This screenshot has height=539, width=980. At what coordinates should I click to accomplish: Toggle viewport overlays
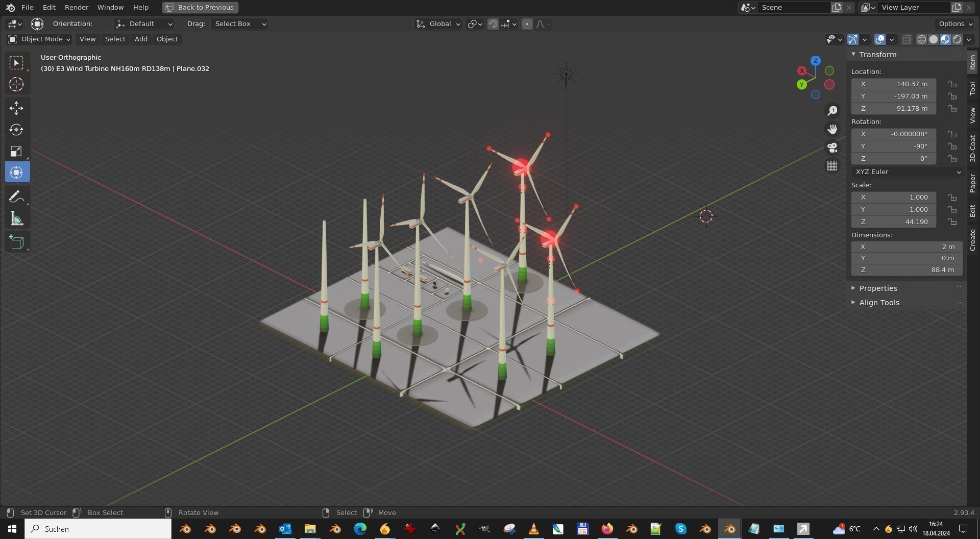click(x=880, y=39)
